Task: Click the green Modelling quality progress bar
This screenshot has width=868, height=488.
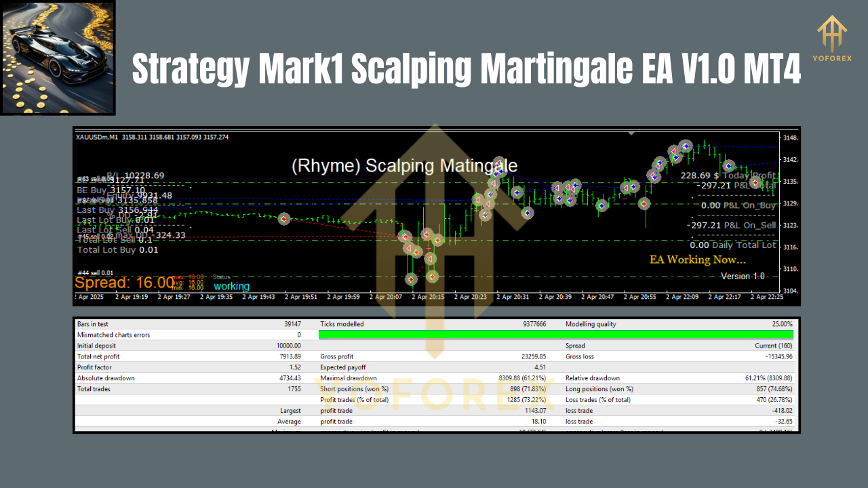Action: (556, 334)
